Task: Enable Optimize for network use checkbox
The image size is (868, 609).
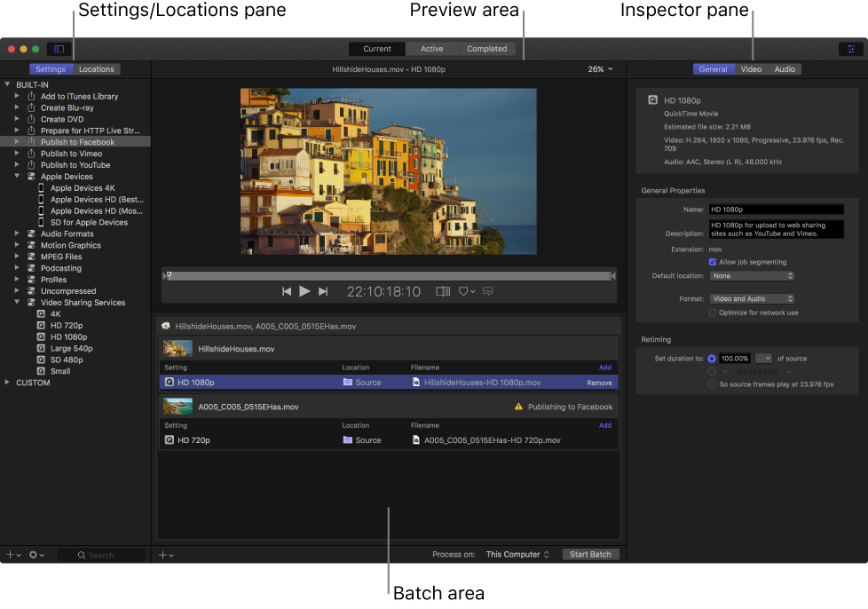Action: (713, 312)
